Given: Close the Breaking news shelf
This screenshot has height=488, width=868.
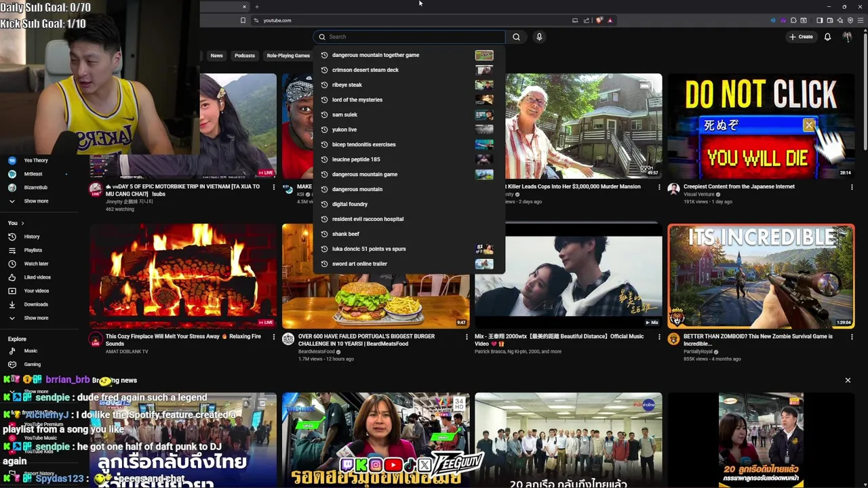Looking at the screenshot, I should tap(848, 380).
